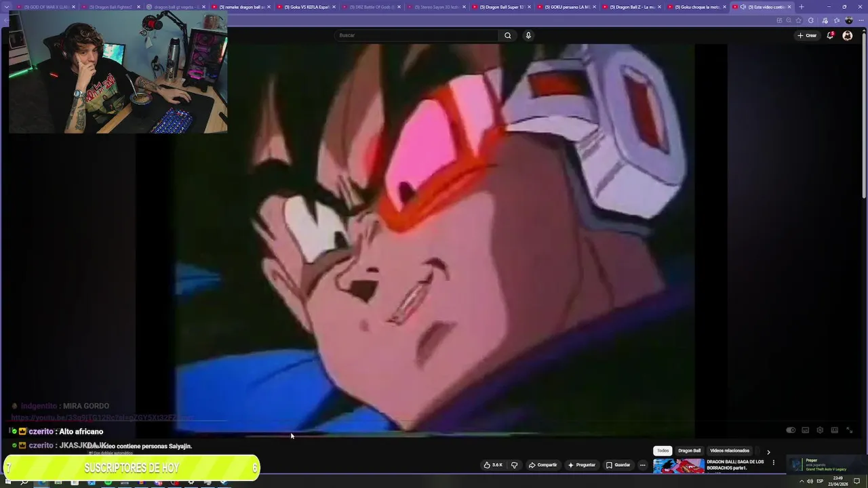Open Saga de los Borrachos video thumbnail
Screen dimensions: 868x488
(679, 466)
